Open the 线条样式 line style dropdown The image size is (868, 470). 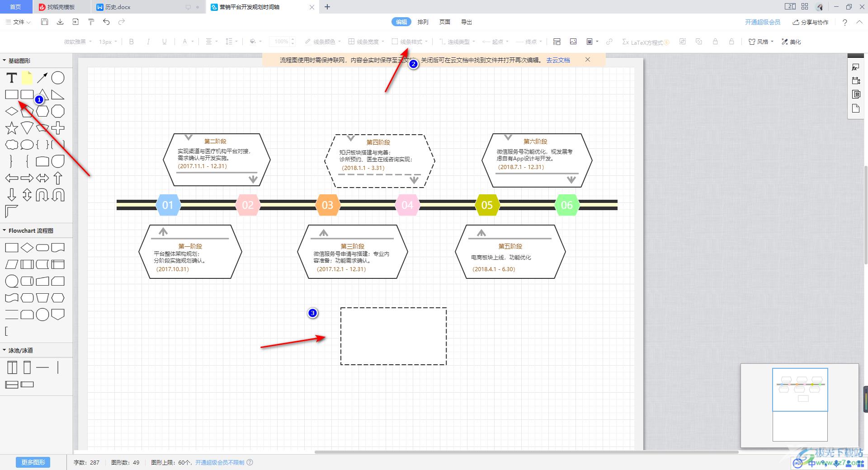click(410, 42)
